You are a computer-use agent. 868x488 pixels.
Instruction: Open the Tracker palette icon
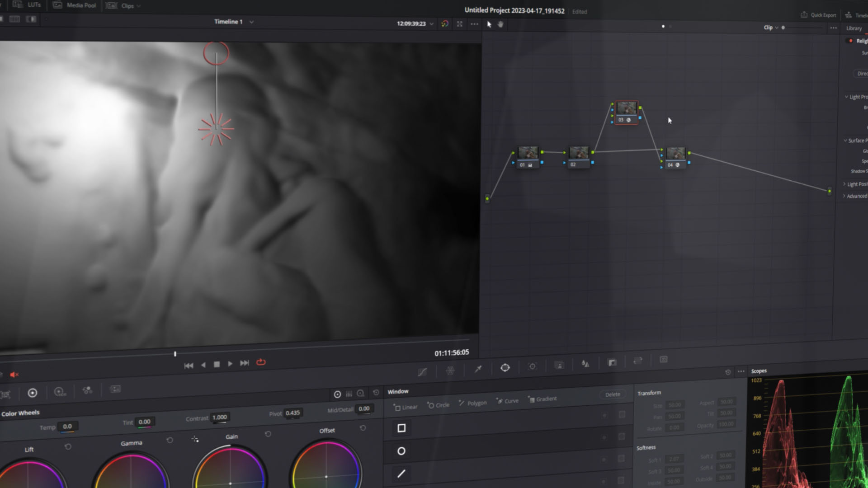click(532, 366)
